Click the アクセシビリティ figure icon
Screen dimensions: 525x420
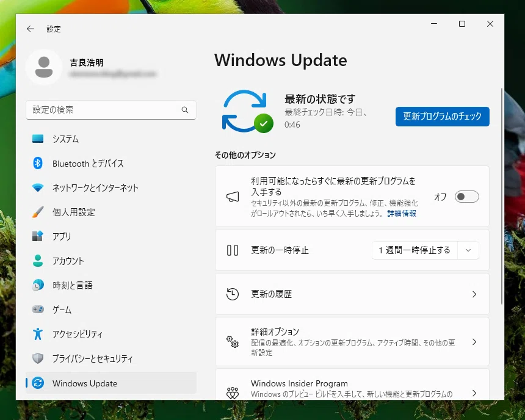38,334
